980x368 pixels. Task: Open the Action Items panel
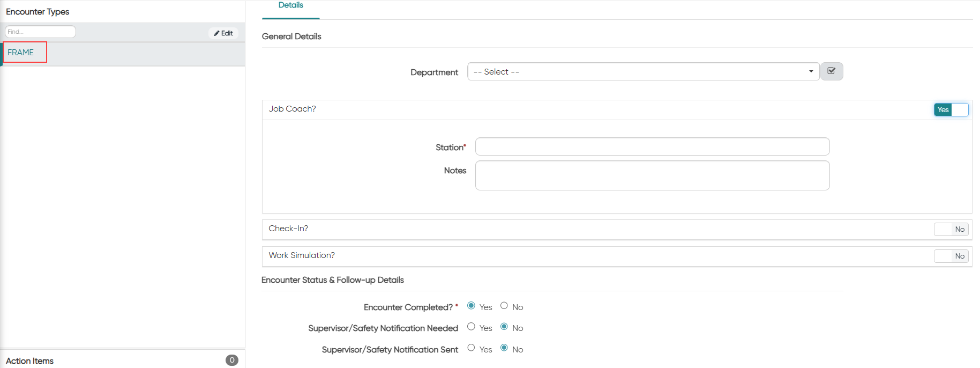[x=122, y=360]
